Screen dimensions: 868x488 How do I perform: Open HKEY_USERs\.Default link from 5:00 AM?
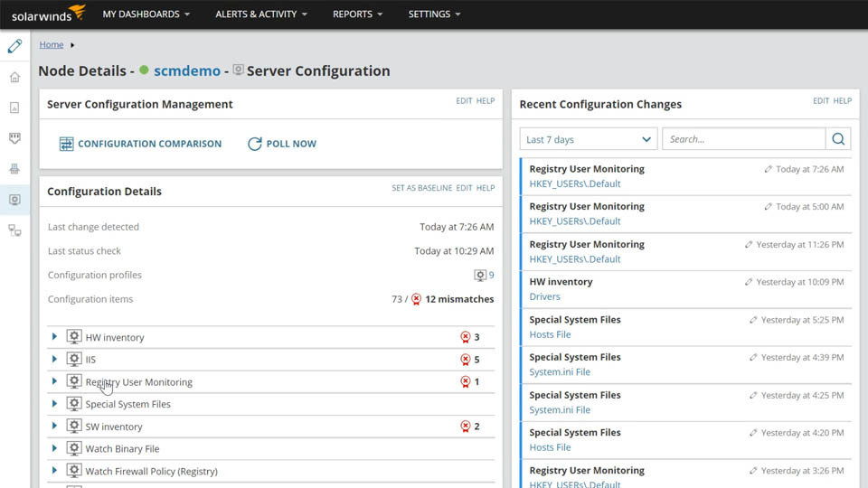pyautogui.click(x=575, y=221)
